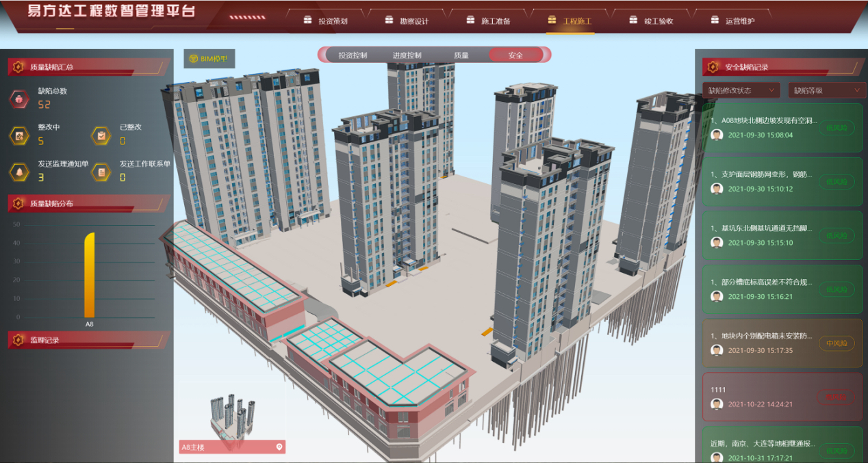The width and height of the screenshot is (868, 463).
Task: Click the BIM模型 button
Action: point(209,59)
